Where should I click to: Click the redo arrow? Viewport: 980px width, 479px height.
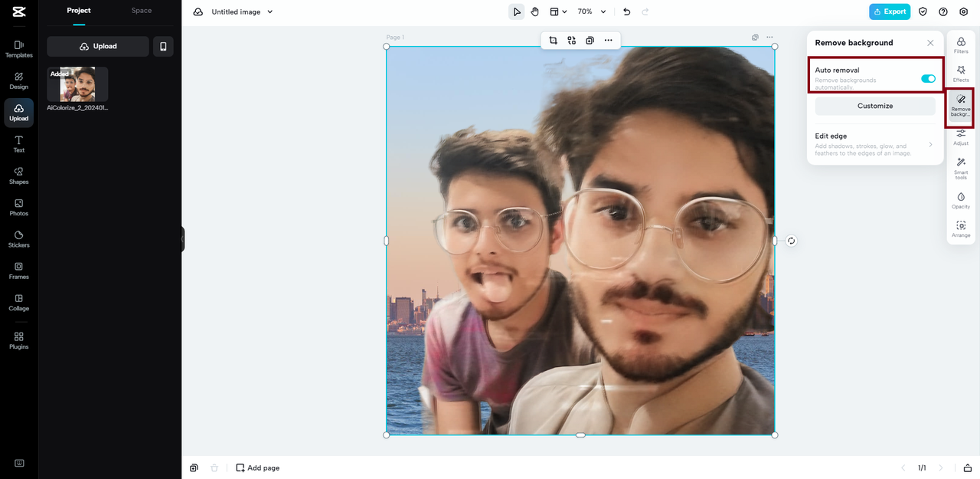tap(645, 11)
